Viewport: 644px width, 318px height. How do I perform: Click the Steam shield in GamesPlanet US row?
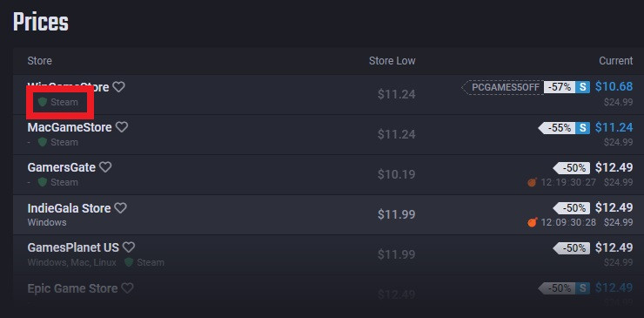129,262
